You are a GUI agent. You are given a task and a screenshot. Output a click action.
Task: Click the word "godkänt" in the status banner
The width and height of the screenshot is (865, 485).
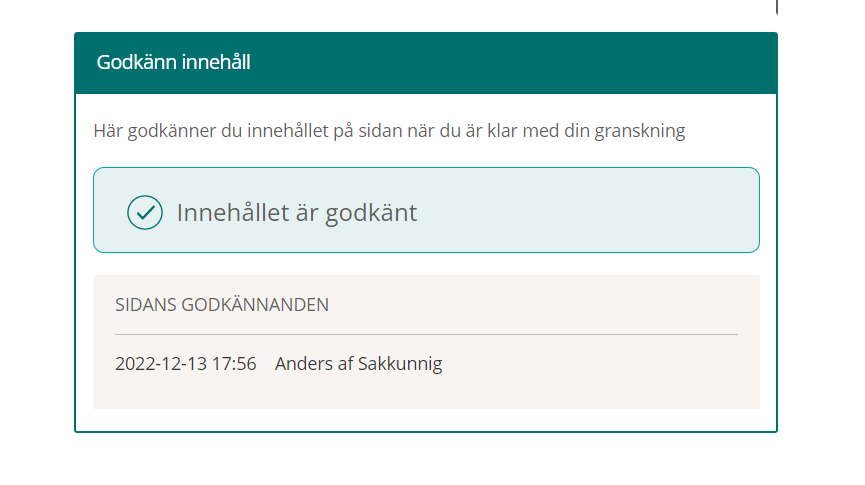coord(370,212)
